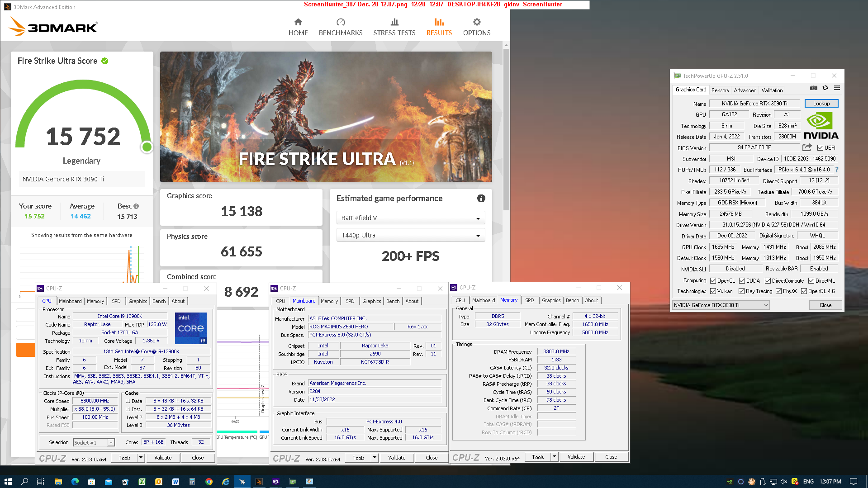
Task: Go to 3DMark Home icon
Action: (x=298, y=22)
